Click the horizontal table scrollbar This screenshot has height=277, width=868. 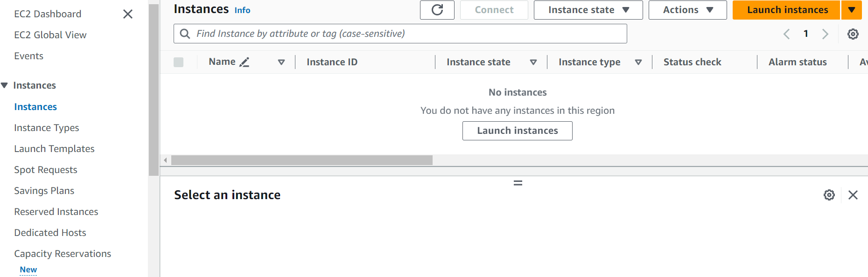click(x=301, y=160)
